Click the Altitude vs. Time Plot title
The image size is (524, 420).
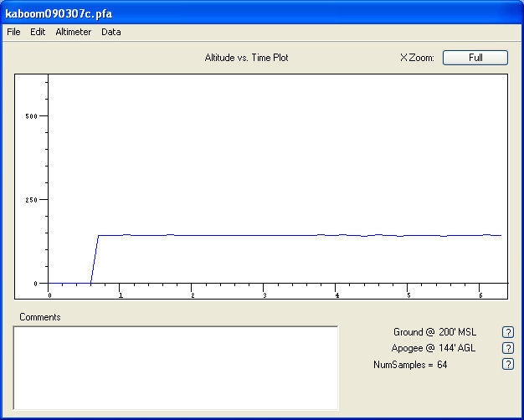[x=246, y=58]
